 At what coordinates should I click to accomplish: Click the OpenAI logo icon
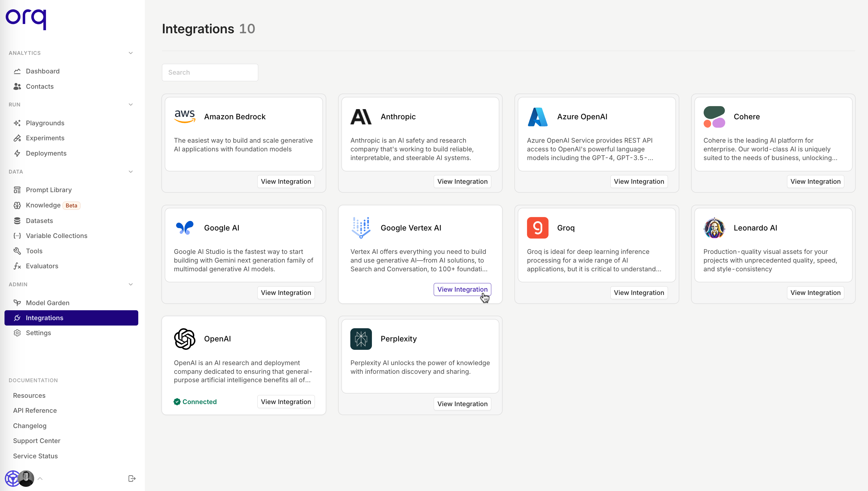(x=184, y=339)
